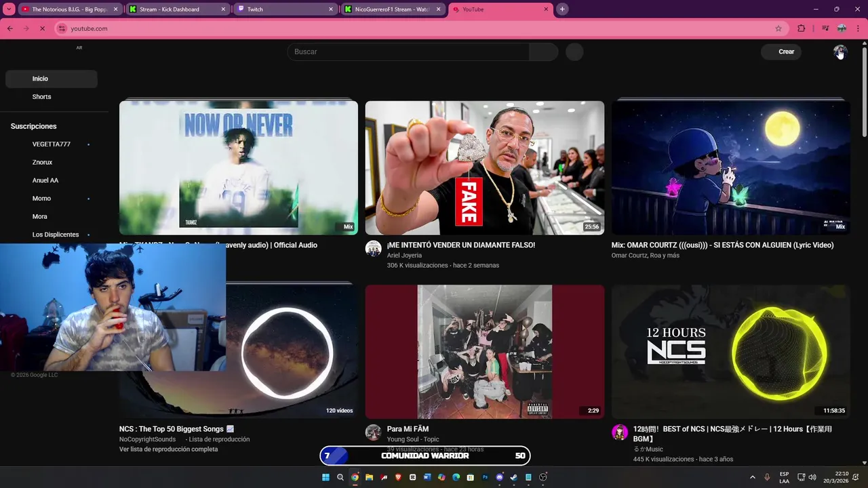Open the FAKE diamond video thumbnail

pos(485,167)
